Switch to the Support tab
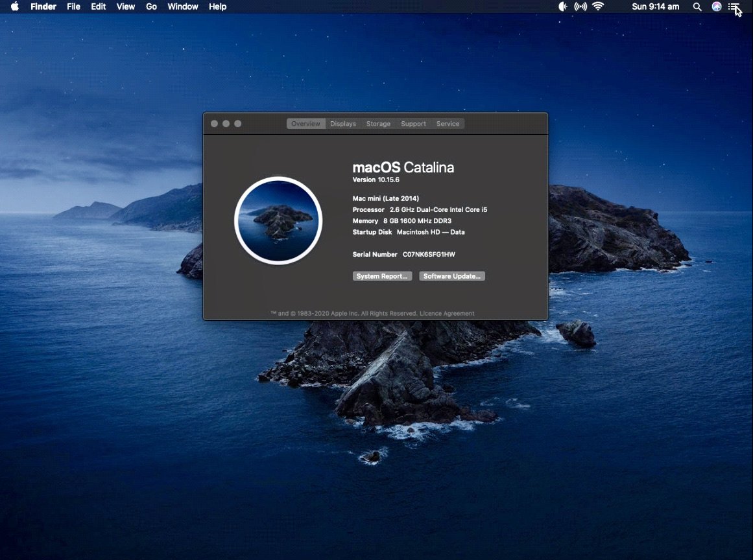Image resolution: width=753 pixels, height=560 pixels. [414, 124]
